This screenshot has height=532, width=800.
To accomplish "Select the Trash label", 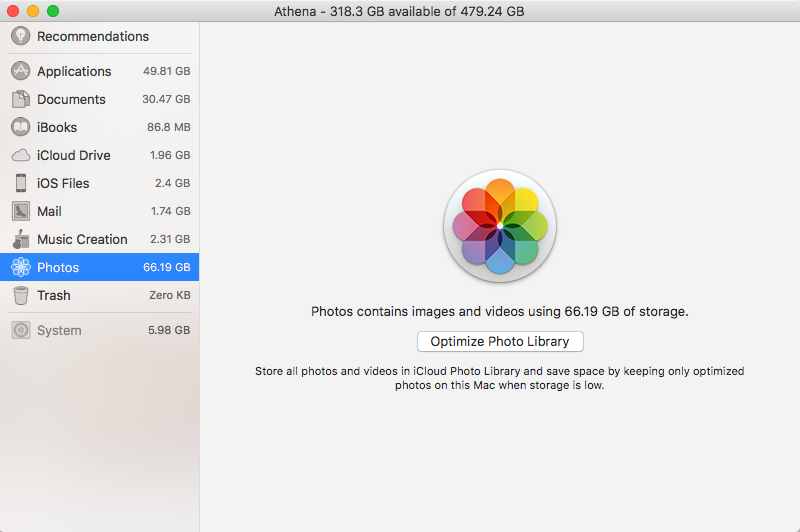I will click(x=54, y=295).
